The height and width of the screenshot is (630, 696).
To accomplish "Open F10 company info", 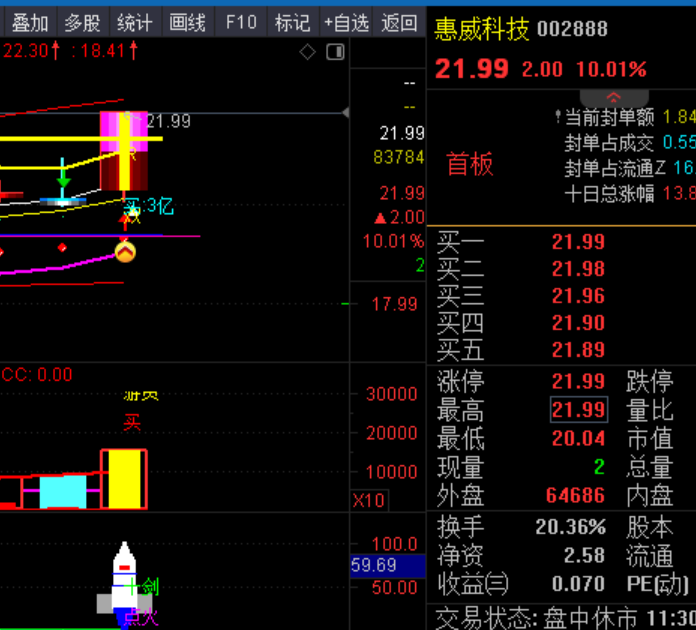I will (x=241, y=22).
